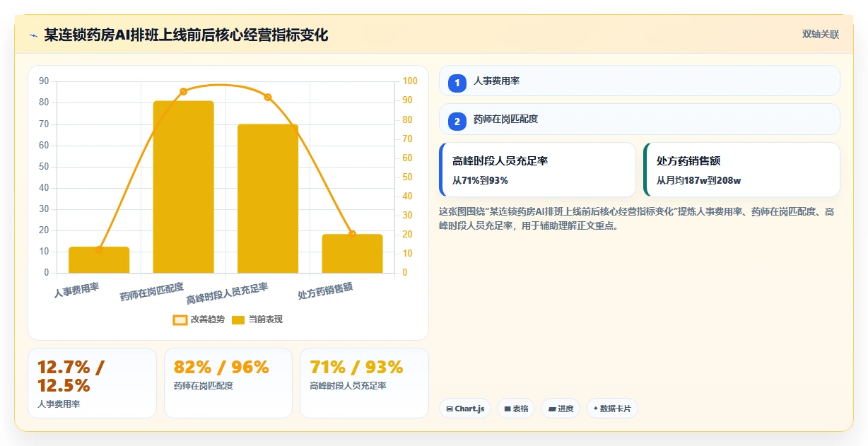Click the 12.7% / 12.5% stat card
The width and height of the screenshot is (868, 446).
click(92, 383)
